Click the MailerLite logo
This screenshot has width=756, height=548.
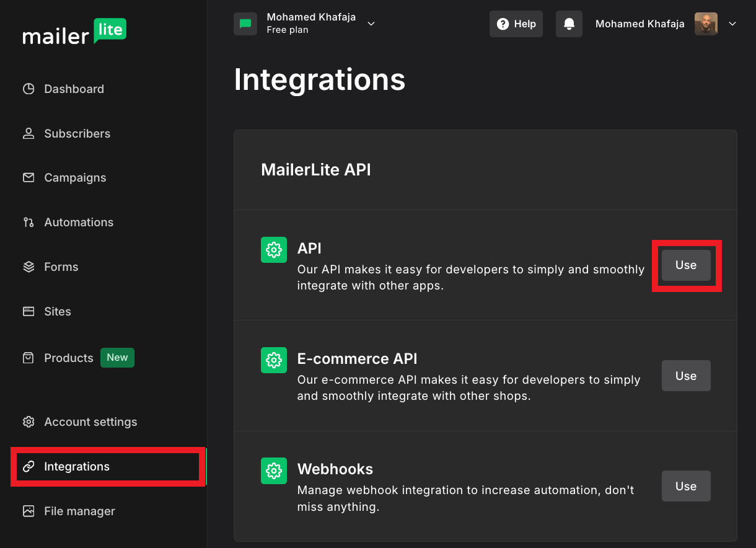click(x=74, y=32)
